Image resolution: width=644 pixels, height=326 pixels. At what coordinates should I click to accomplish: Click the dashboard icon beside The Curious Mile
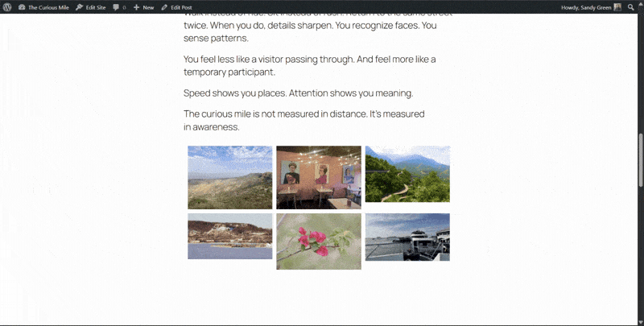22,6
